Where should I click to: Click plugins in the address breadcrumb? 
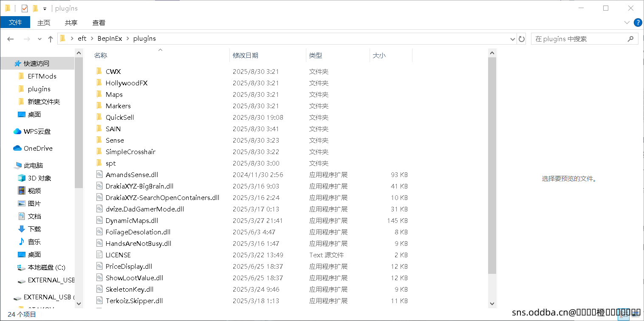coord(144,38)
